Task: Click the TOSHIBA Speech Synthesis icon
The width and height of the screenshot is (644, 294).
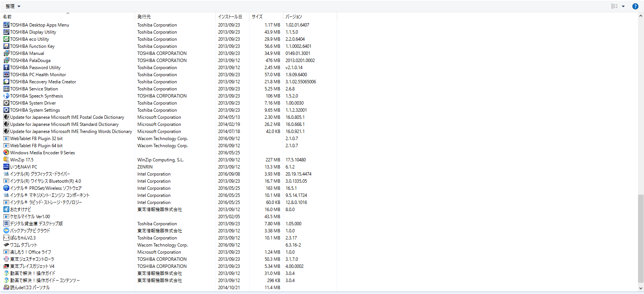Action: 6,96
